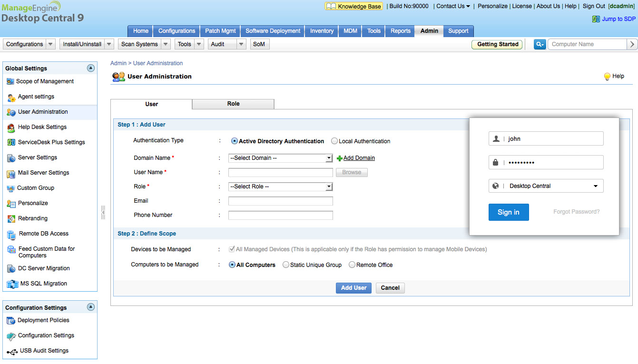Select Active Directory Authentication radio button
This screenshot has height=364, width=638.
(235, 141)
